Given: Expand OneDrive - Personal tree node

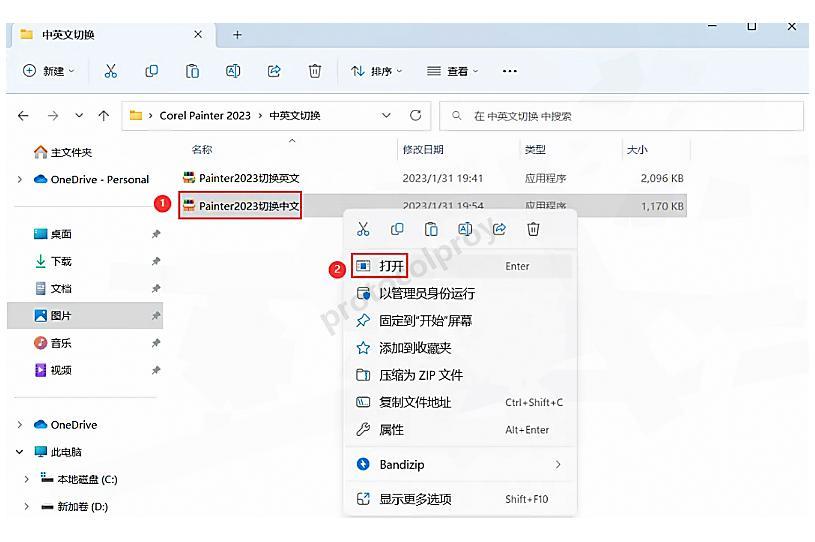Looking at the screenshot, I should point(20,179).
